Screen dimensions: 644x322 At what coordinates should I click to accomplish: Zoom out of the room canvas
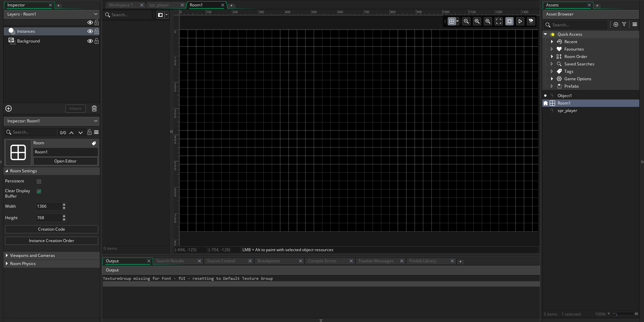(x=466, y=21)
